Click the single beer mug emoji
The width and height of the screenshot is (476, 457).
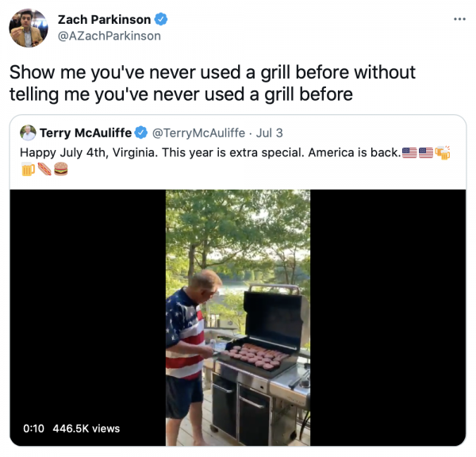pos(28,169)
